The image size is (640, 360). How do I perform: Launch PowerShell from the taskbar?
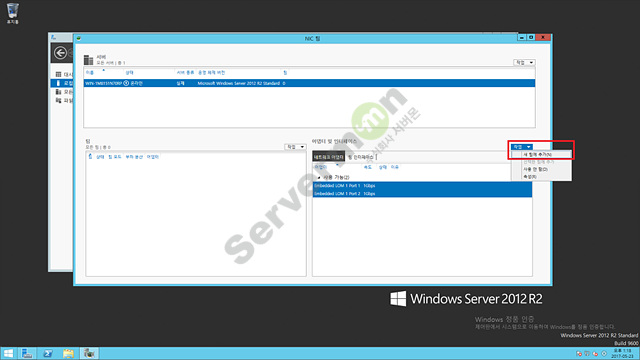point(48,353)
